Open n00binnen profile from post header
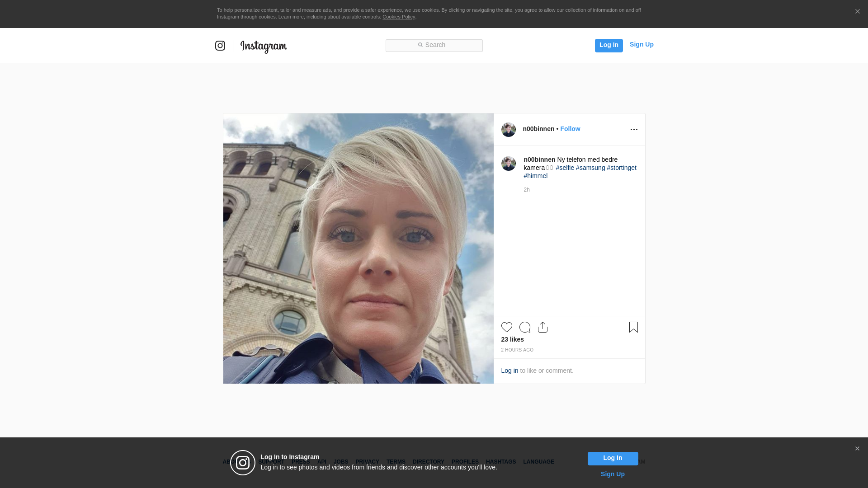Screen dimensions: 868x488 [x=538, y=129]
